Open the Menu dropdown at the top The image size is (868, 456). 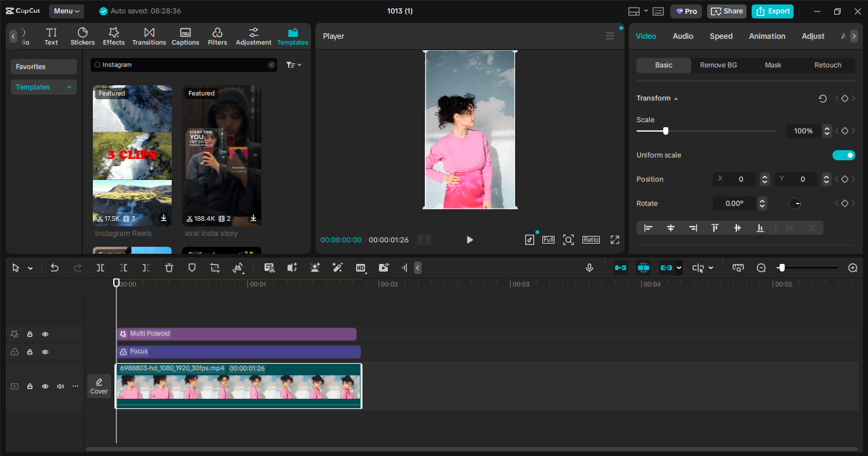(x=66, y=11)
